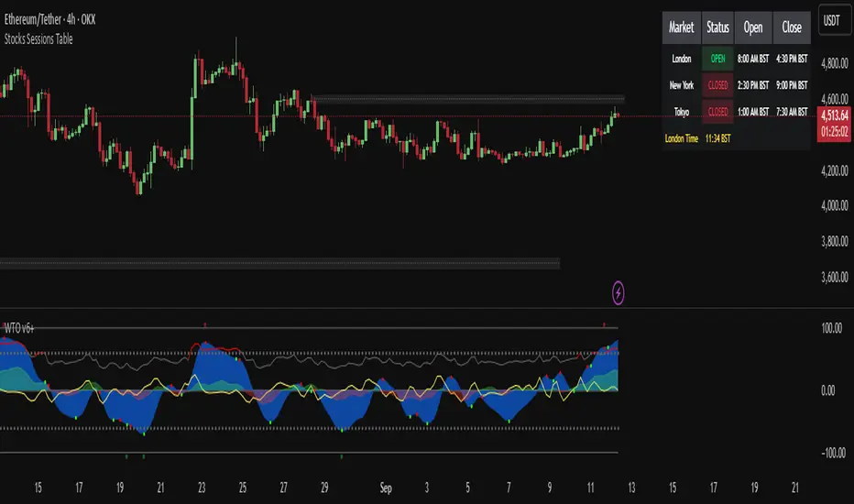
Task: Click the 13 date on time axis
Action: pyautogui.click(x=631, y=488)
